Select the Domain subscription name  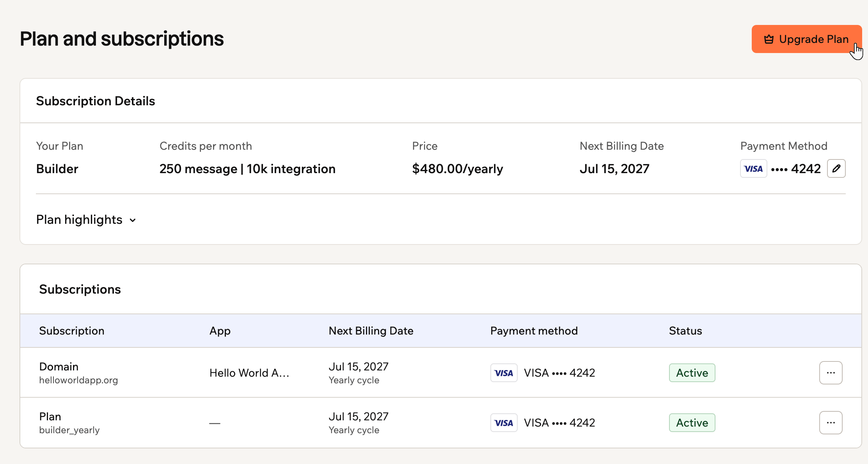(59, 367)
